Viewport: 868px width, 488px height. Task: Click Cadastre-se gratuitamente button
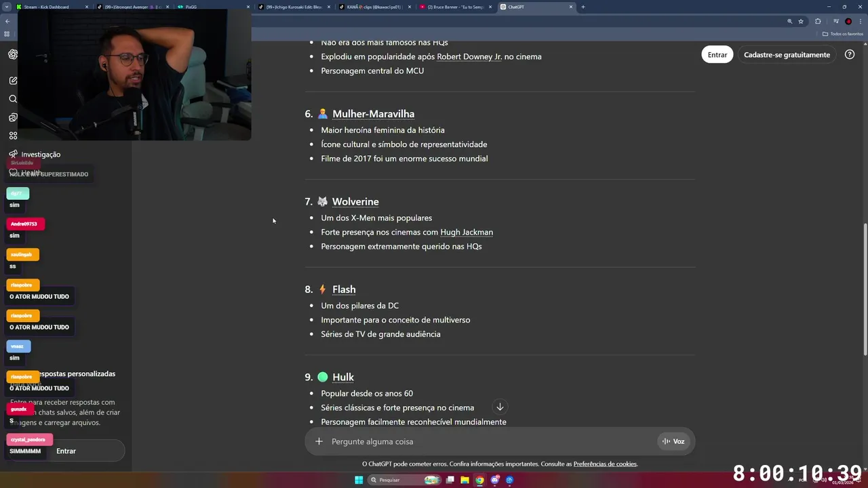click(x=787, y=55)
